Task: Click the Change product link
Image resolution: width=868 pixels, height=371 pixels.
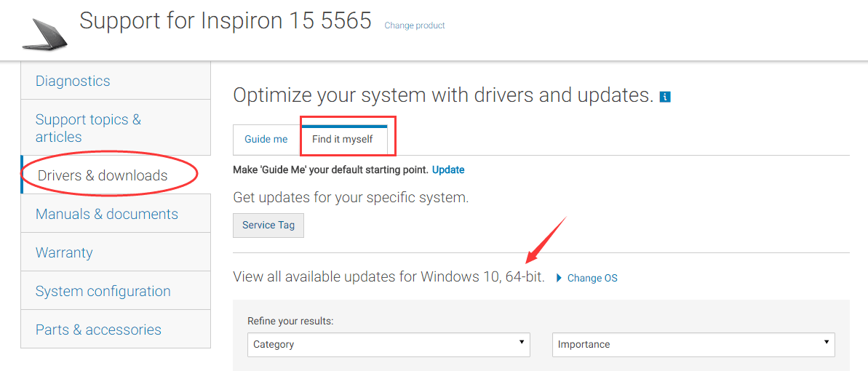Action: point(415,25)
